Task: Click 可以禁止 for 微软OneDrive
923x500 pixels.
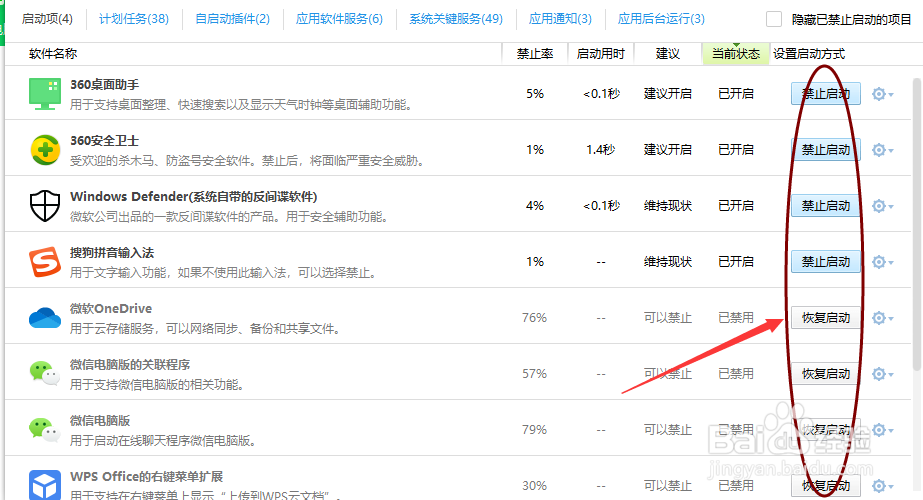Action: [668, 317]
